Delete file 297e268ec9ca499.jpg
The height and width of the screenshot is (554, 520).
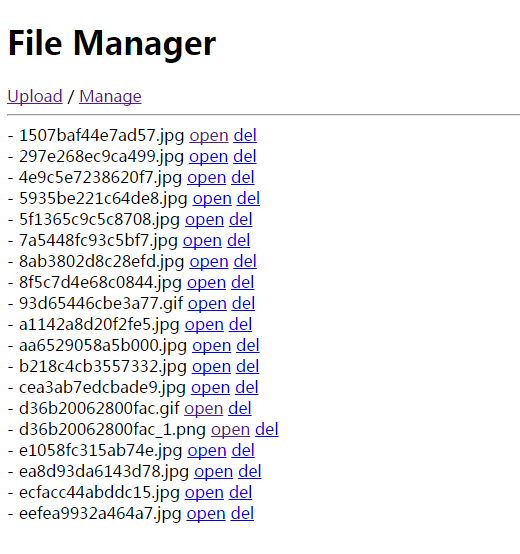click(x=244, y=157)
